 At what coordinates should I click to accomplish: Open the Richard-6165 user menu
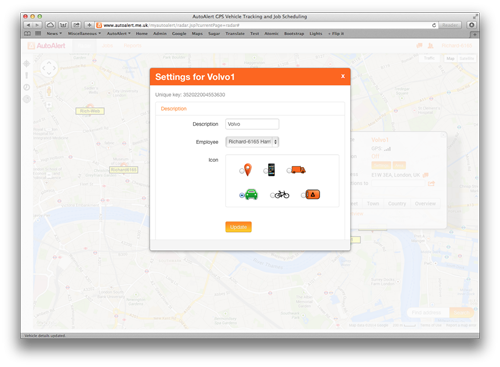coord(457,46)
